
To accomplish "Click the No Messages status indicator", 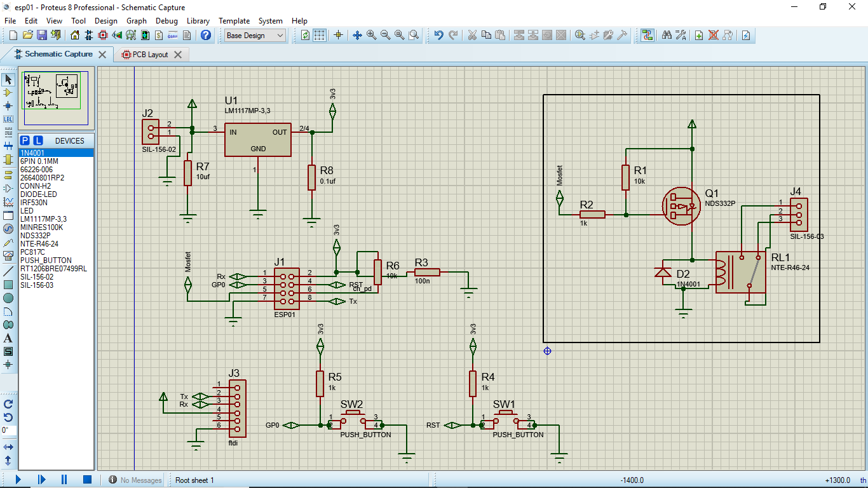I will click(x=135, y=480).
